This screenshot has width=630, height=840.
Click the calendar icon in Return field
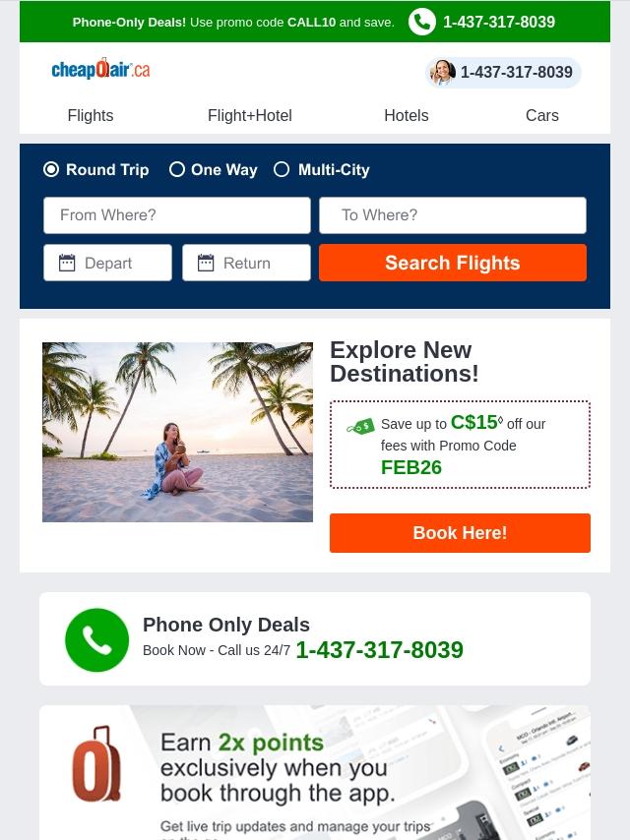click(x=206, y=263)
